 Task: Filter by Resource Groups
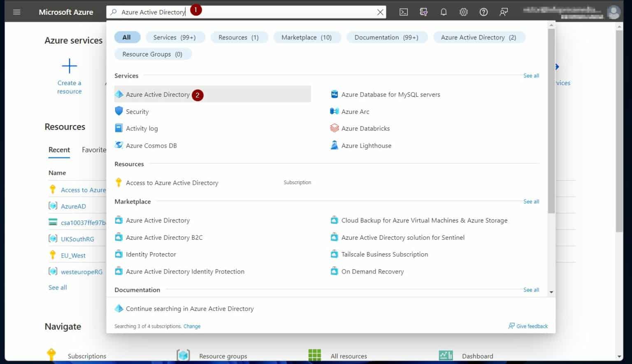click(x=153, y=54)
